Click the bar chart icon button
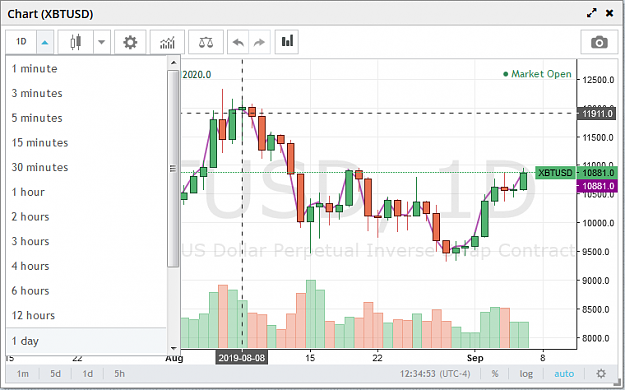 coord(287,41)
